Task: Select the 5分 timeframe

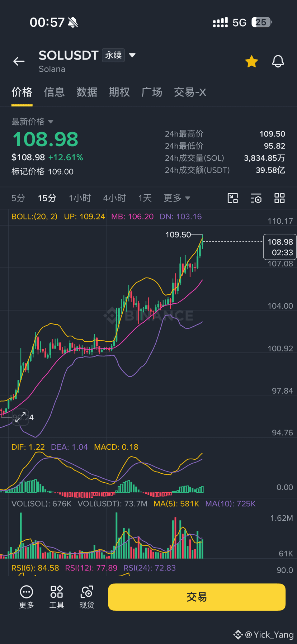Action: pos(18,198)
